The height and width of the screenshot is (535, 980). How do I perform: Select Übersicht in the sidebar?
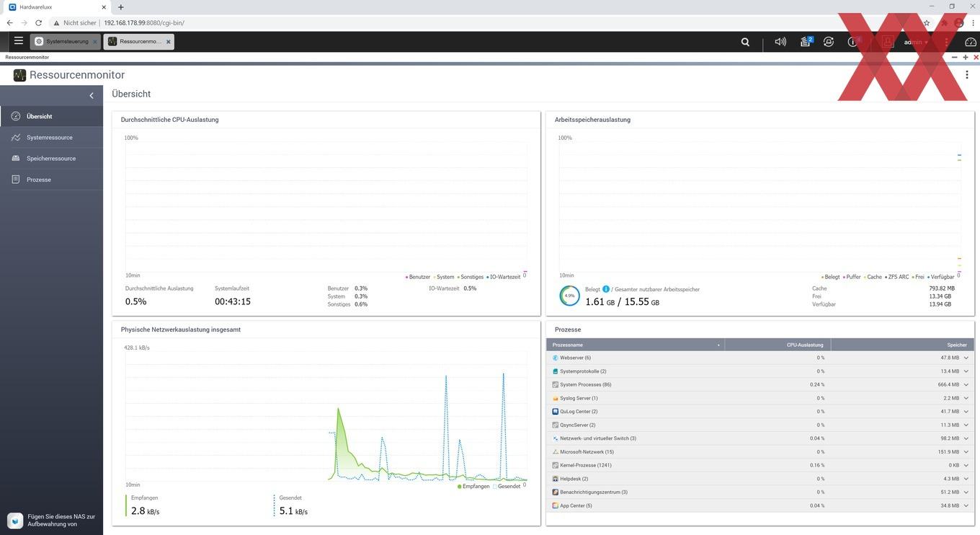coord(51,116)
